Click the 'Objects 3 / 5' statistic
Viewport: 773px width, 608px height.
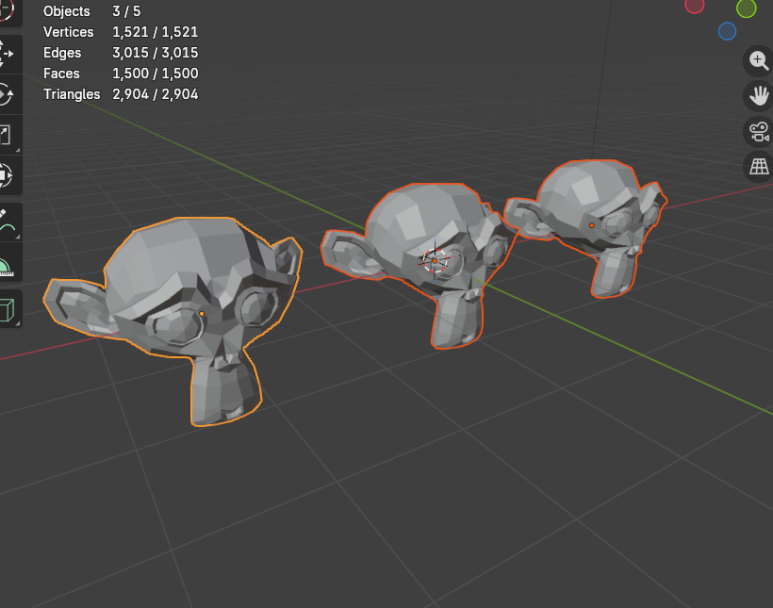tap(92, 11)
